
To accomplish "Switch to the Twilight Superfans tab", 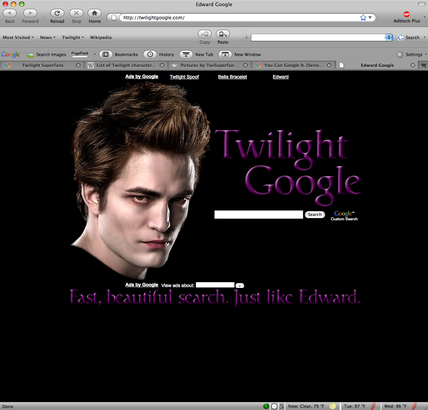I will [42, 65].
